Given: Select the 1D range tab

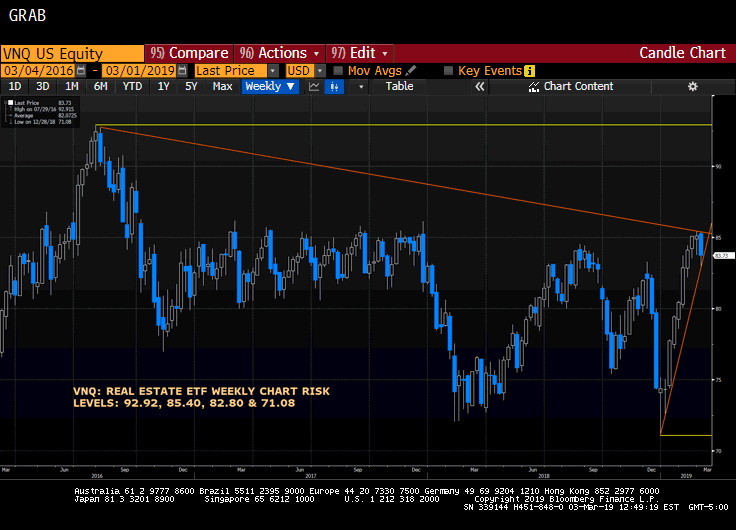Looking at the screenshot, I should (15, 86).
